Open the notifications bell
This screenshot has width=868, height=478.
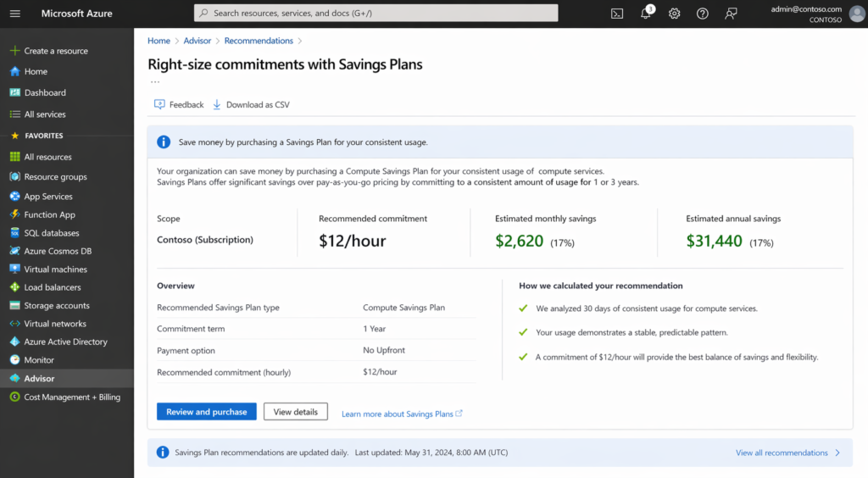pyautogui.click(x=646, y=13)
